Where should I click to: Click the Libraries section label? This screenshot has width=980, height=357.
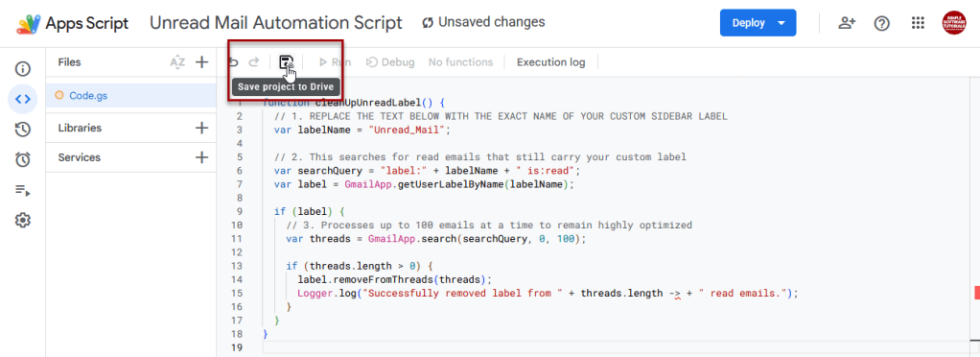point(80,129)
